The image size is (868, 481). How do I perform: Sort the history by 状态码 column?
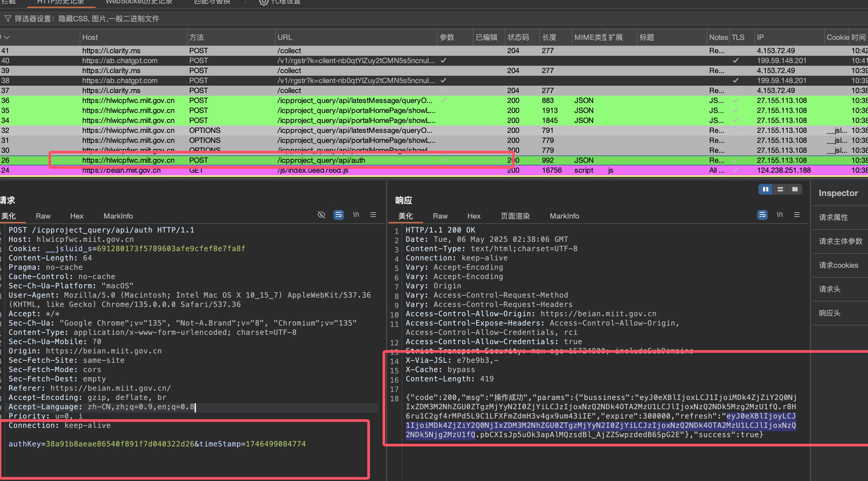coord(518,38)
